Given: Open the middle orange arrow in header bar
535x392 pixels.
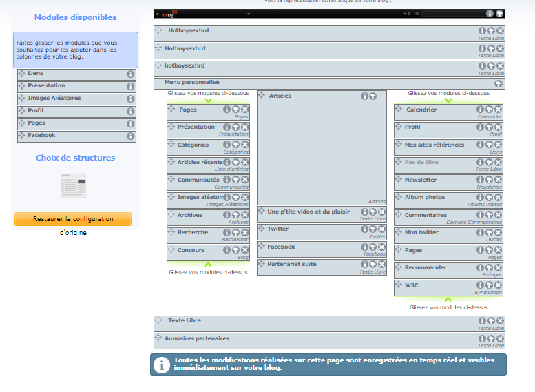Looking at the screenshot, I should [249, 14].
